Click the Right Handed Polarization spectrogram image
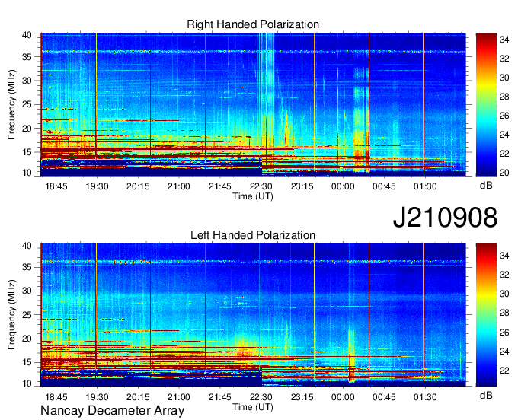Image resolution: width=518 pixels, height=420 pixels. pyautogui.click(x=254, y=104)
